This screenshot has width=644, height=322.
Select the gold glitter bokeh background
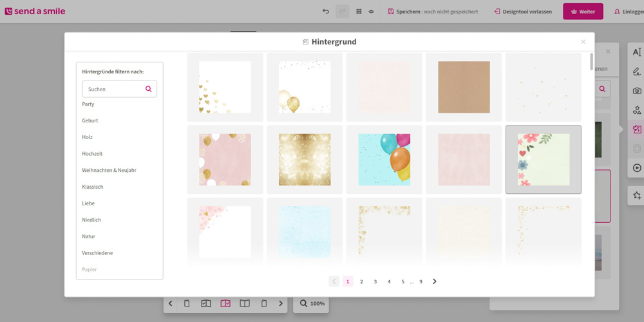(305, 159)
